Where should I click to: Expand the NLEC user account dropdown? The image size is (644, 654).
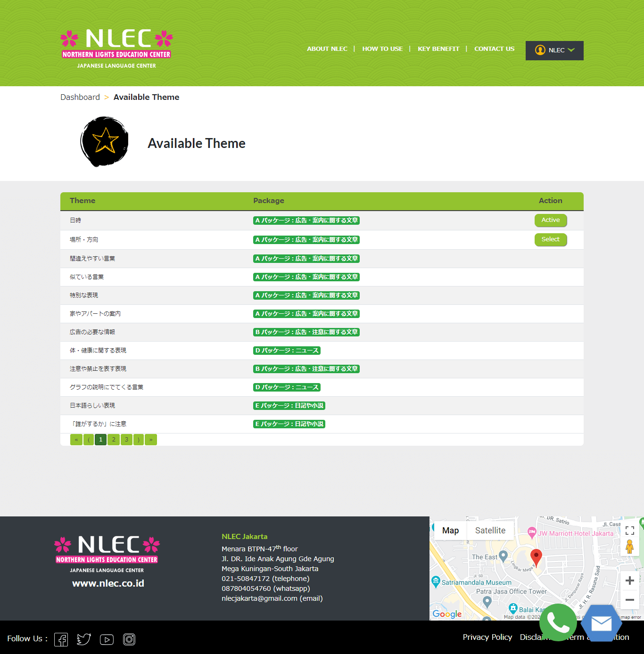point(554,50)
